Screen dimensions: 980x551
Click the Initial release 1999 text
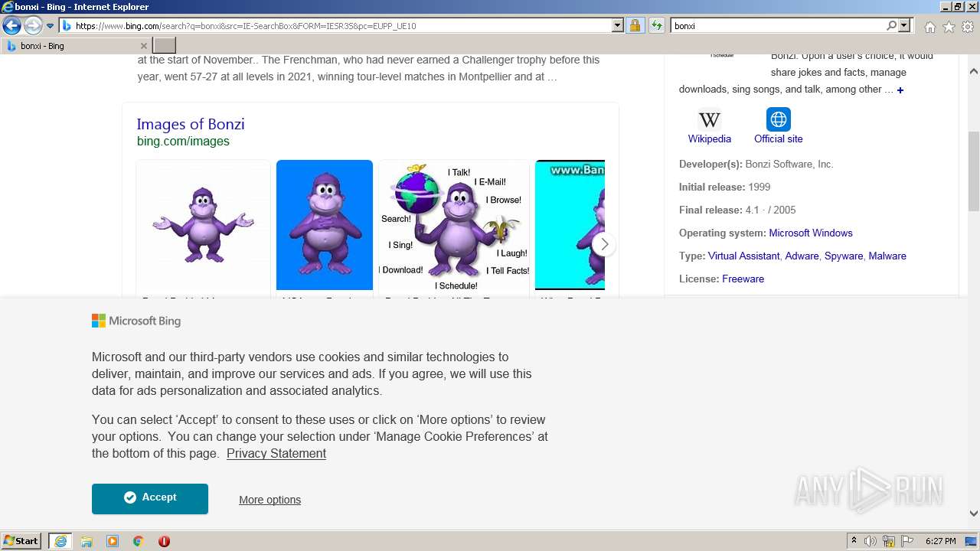pos(724,187)
